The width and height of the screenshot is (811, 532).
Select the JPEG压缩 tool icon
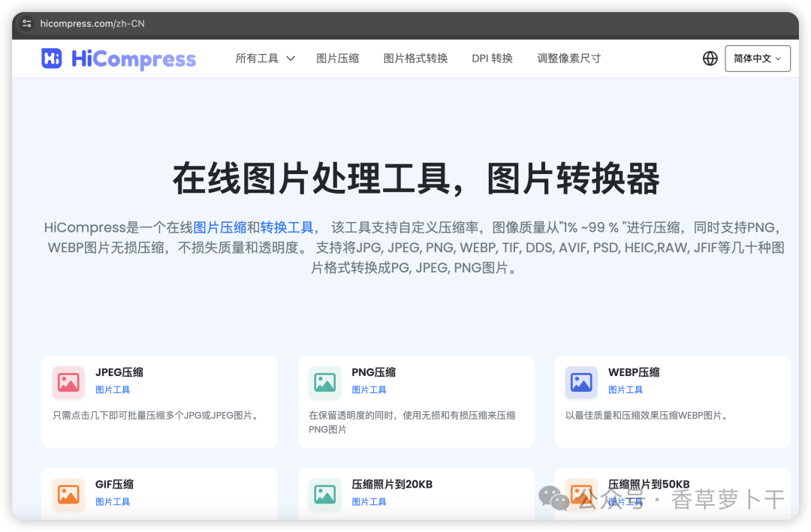tap(68, 382)
